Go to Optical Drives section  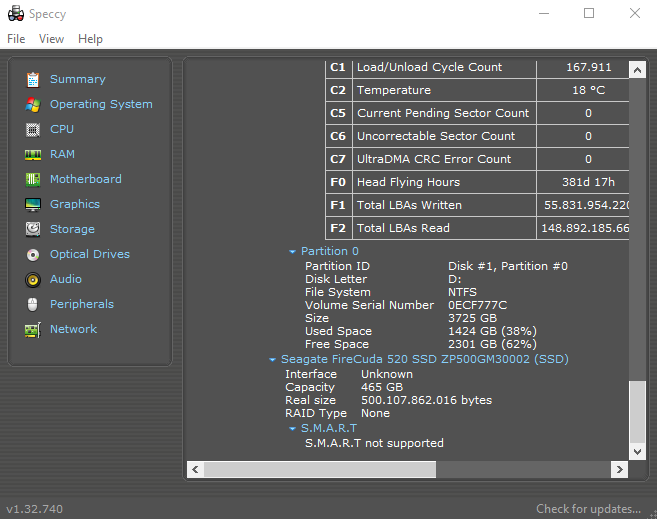click(x=90, y=254)
